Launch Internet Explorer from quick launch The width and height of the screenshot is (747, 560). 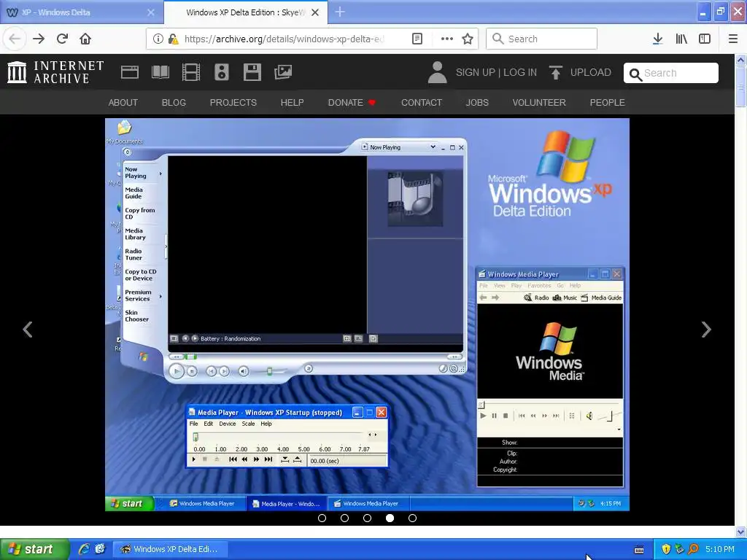(85, 549)
